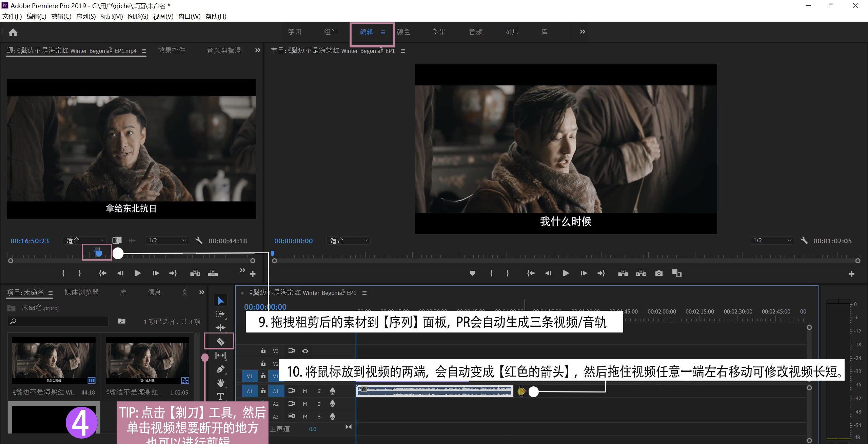Enable voice-over record on A3
The height and width of the screenshot is (444, 868).
(333, 417)
